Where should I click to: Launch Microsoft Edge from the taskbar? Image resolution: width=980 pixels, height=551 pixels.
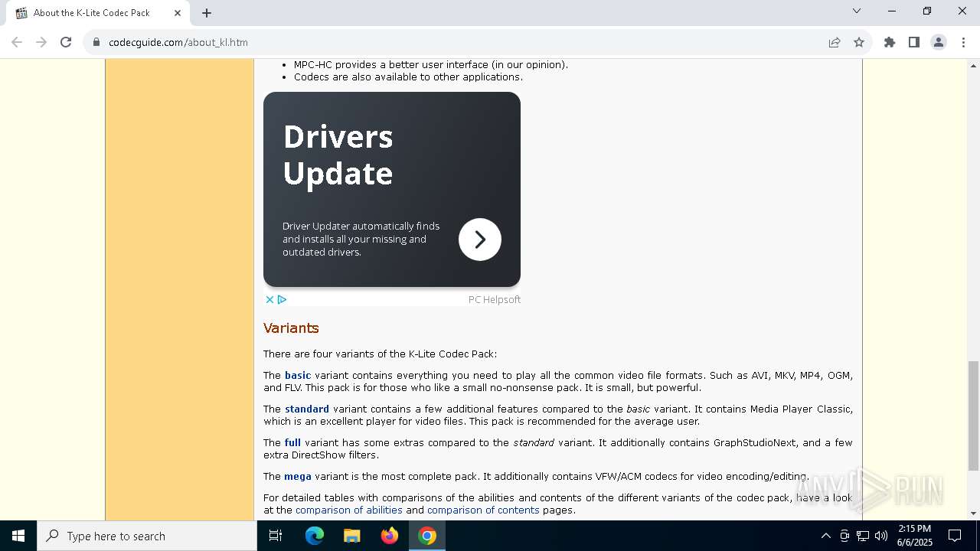pos(315,536)
